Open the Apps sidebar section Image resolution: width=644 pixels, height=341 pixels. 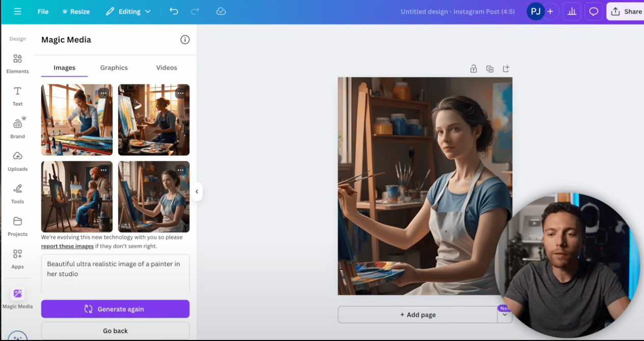(x=17, y=259)
